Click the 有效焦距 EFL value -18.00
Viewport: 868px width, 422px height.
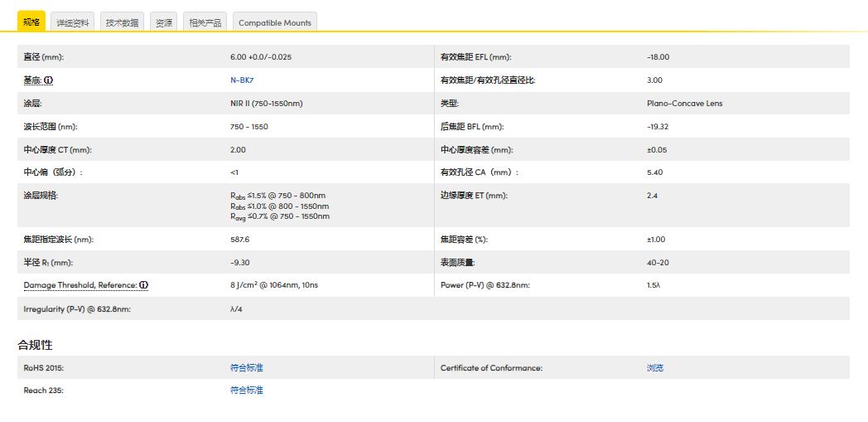pyautogui.click(x=658, y=57)
